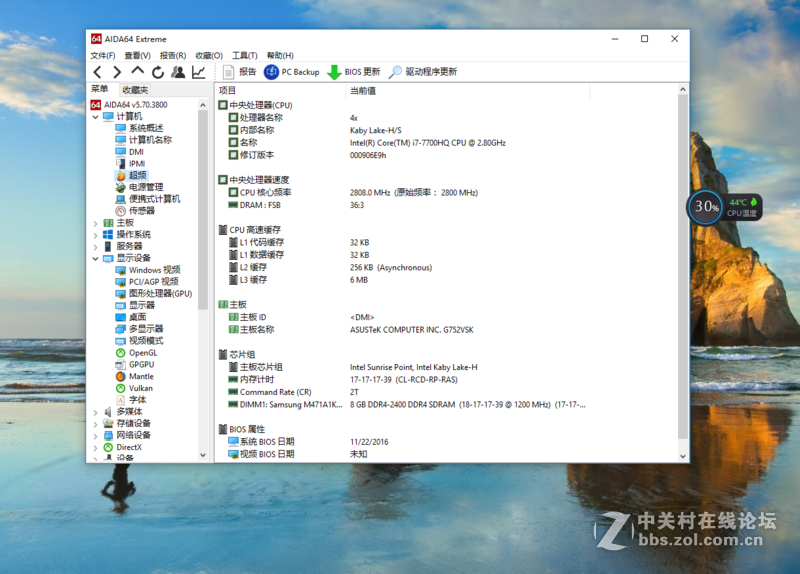Expand the 操作系统 tree node
The height and width of the screenshot is (574, 800).
click(x=95, y=235)
